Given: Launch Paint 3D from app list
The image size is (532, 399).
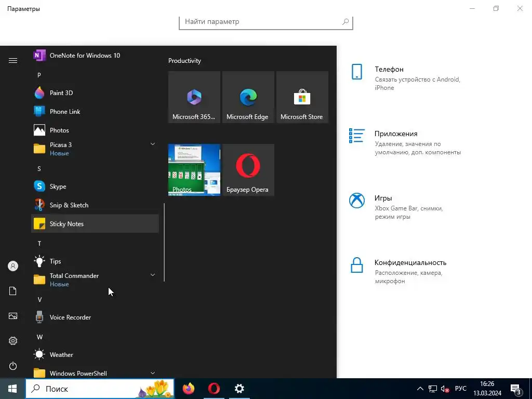Looking at the screenshot, I should tap(95, 92).
